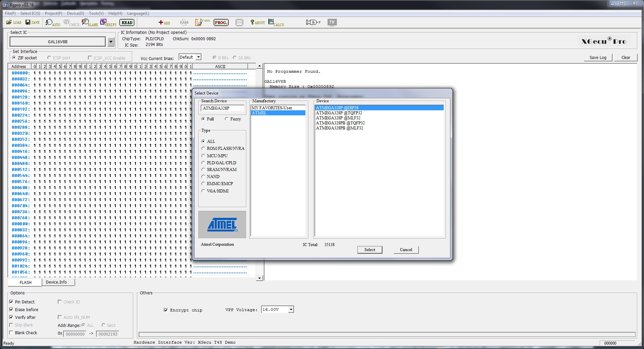Click the SAVE toolbar icon
The width and height of the screenshot is (644, 349).
click(x=33, y=22)
